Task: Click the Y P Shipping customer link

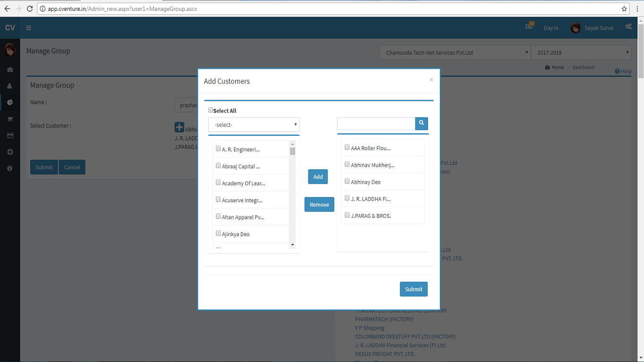Action: pyautogui.click(x=370, y=328)
